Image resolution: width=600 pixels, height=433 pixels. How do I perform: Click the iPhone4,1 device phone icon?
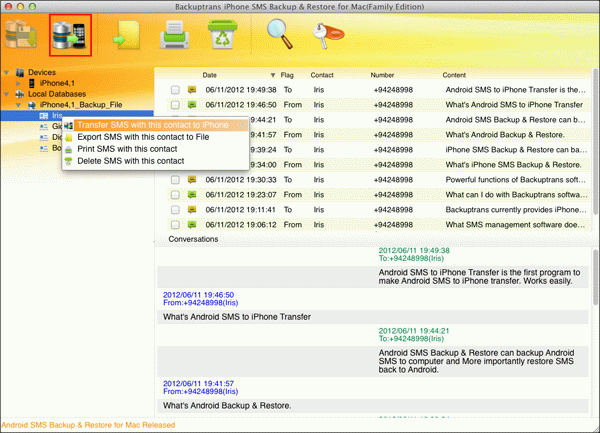(32, 83)
